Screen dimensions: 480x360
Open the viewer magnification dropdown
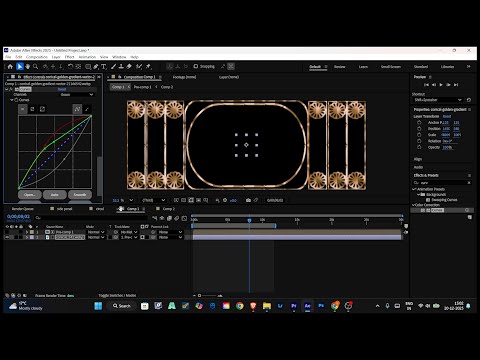click(131, 200)
